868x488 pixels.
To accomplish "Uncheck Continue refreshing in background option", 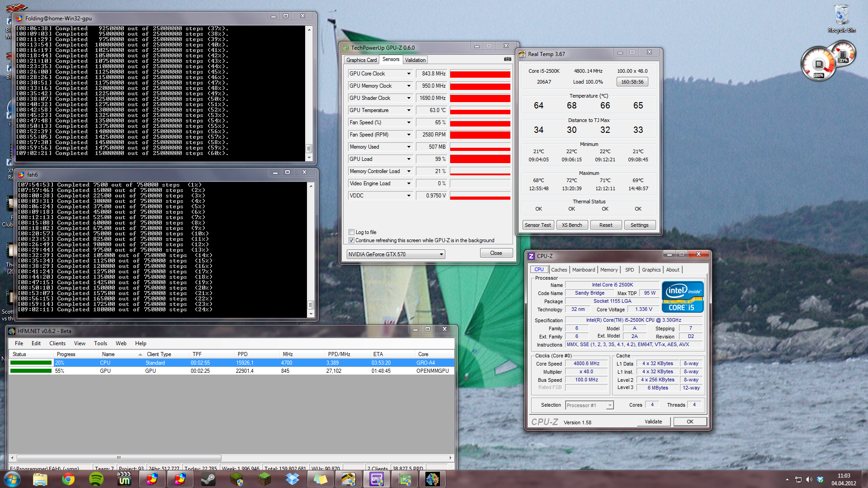I will click(x=351, y=240).
